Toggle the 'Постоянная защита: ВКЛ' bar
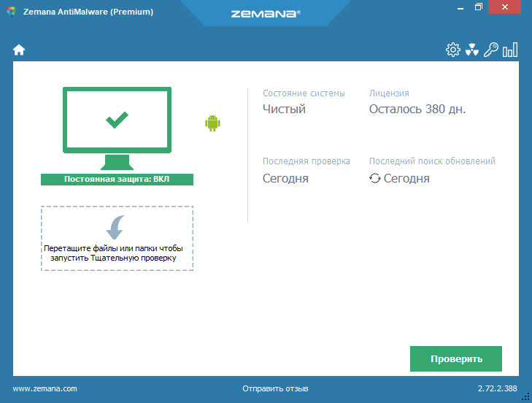The image size is (532, 403). point(117,180)
